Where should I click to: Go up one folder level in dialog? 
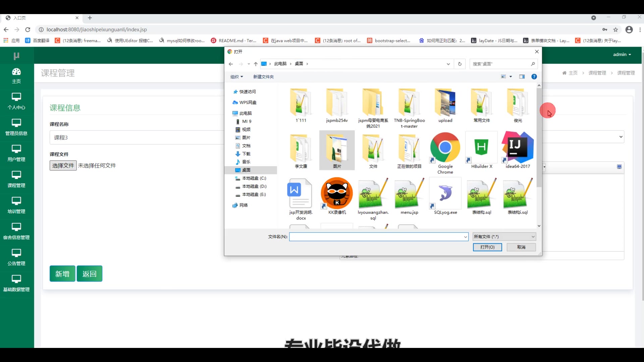[256, 64]
